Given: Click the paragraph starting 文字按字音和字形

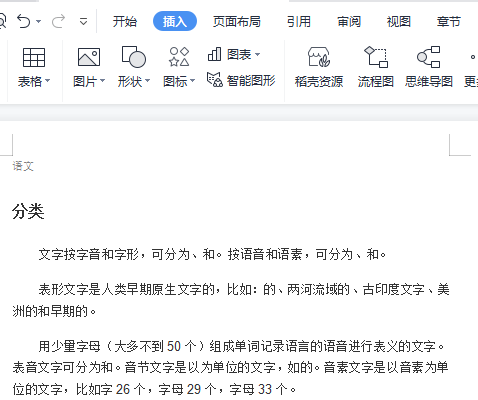Looking at the screenshot, I should pos(212,255).
